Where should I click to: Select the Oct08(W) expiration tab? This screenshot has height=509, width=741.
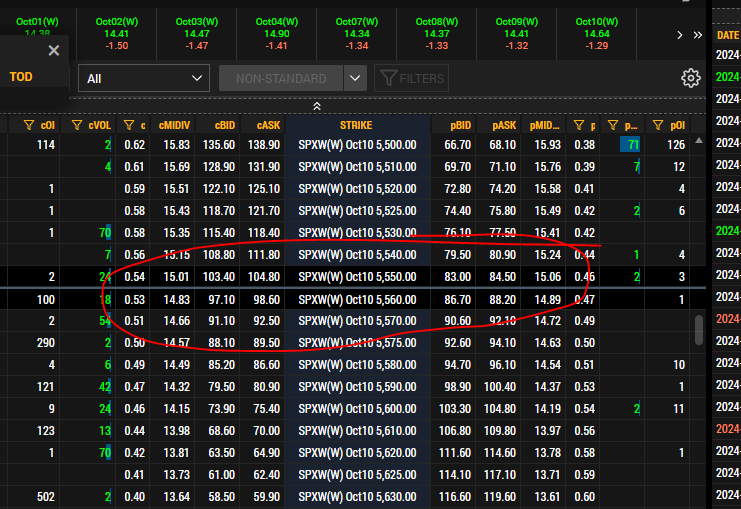[437, 34]
